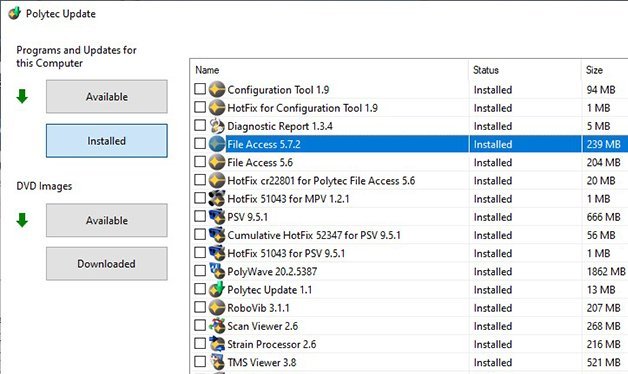Screen dimensions: 628x374
Task: Click the File Access 5.6 icon
Action: tap(217, 162)
